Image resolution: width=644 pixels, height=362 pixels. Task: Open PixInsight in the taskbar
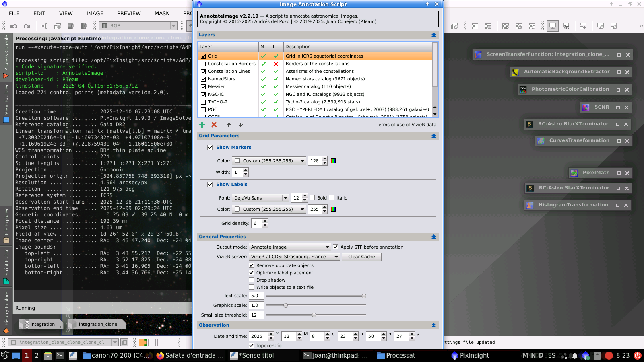[x=470, y=356]
